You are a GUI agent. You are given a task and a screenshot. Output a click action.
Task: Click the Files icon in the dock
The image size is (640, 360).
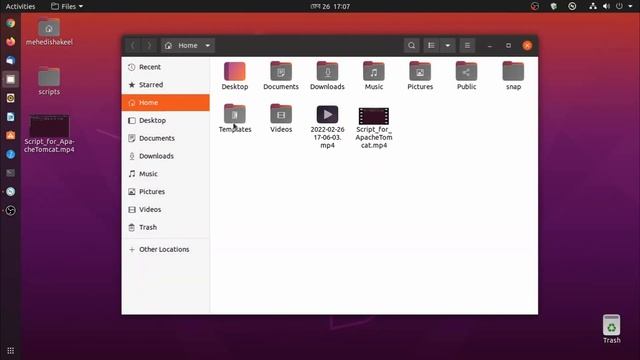[11, 79]
